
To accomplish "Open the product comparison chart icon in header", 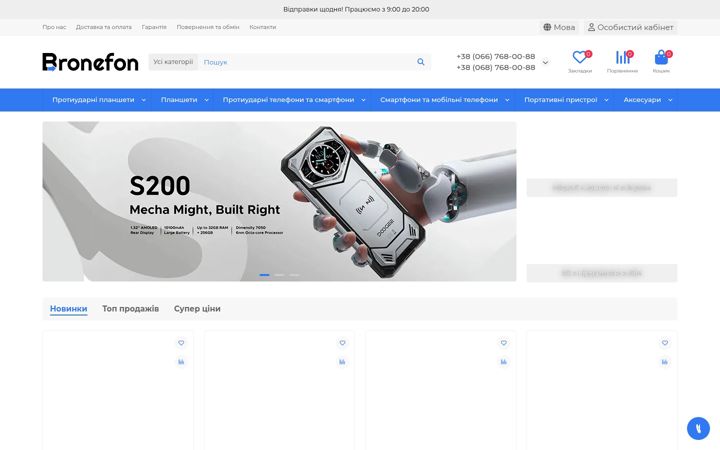I will point(622,57).
